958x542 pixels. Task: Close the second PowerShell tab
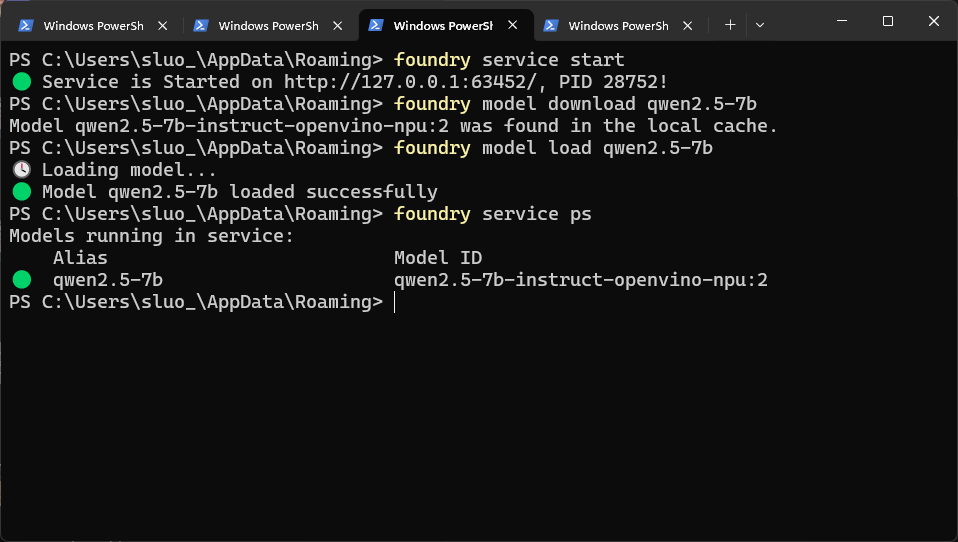[x=337, y=26]
